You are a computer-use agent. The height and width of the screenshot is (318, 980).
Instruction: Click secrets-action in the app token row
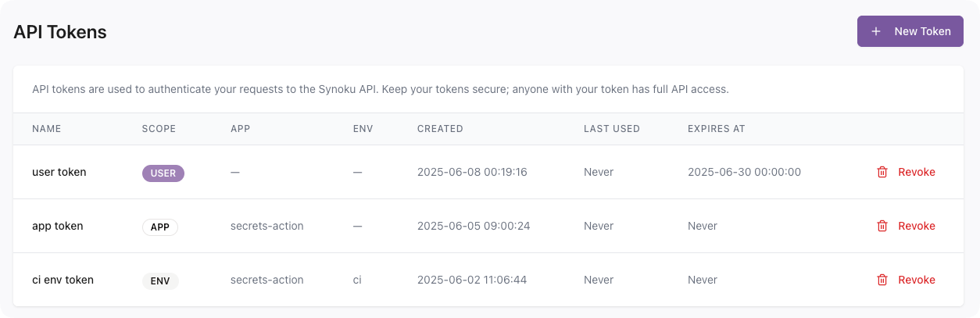pos(266,226)
